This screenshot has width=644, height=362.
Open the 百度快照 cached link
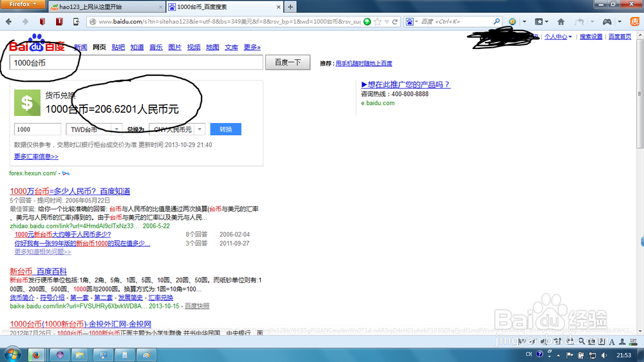(196, 306)
